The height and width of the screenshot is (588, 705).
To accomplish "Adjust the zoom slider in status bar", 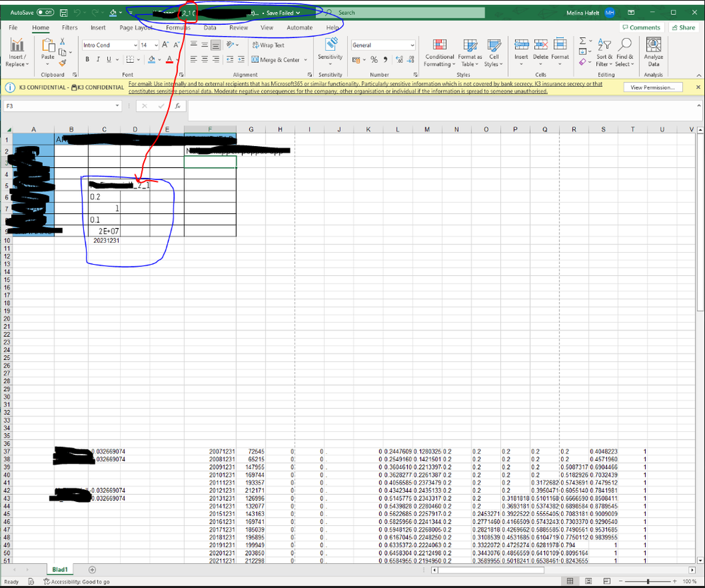I will (x=648, y=581).
